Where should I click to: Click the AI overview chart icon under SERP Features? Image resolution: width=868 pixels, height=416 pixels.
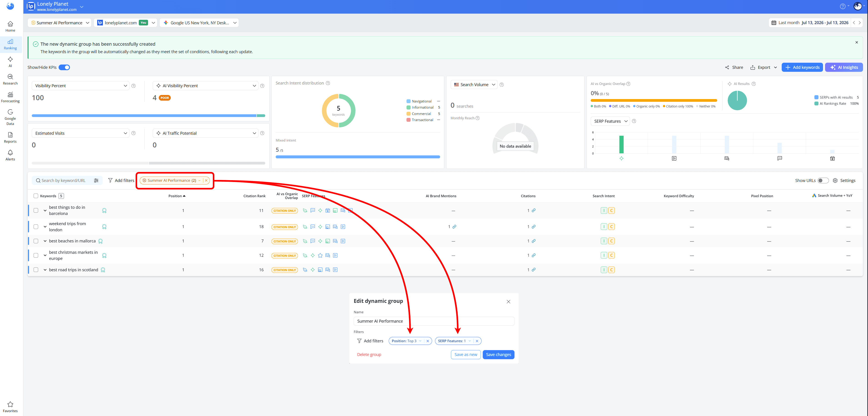tap(621, 158)
